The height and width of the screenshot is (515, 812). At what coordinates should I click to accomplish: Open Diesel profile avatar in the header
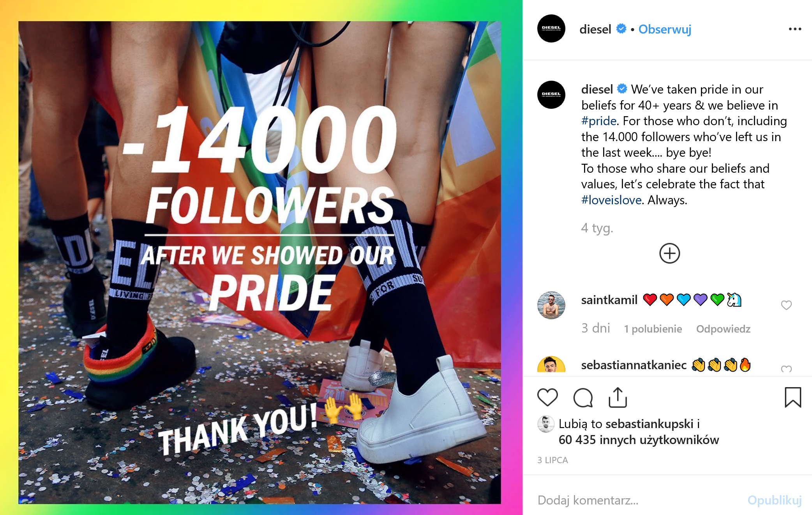pyautogui.click(x=551, y=29)
